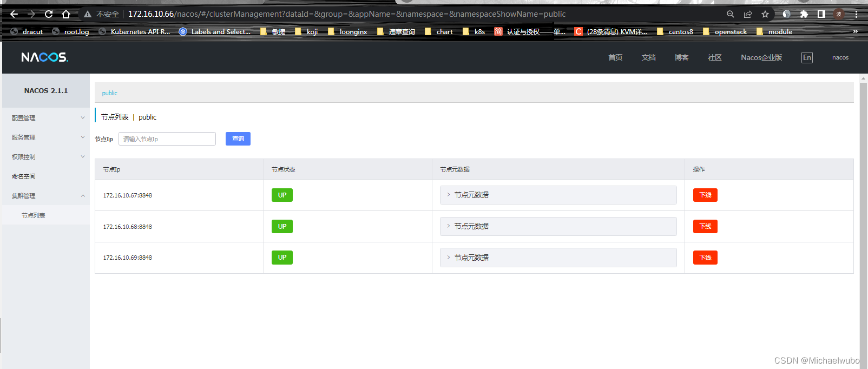This screenshot has height=369, width=868.
Task: Open openstack bookmark folder
Action: (725, 31)
